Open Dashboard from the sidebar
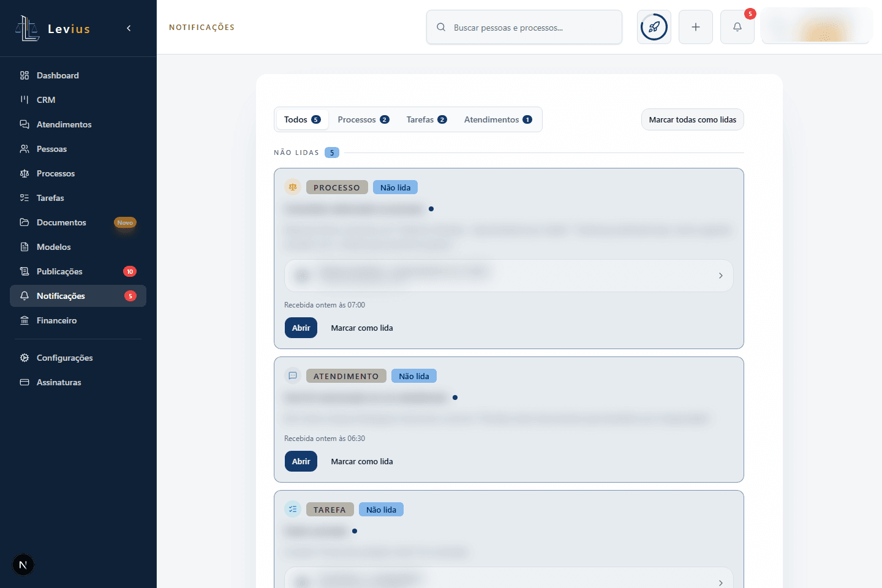Viewport: 882px width, 588px height. tap(78, 75)
